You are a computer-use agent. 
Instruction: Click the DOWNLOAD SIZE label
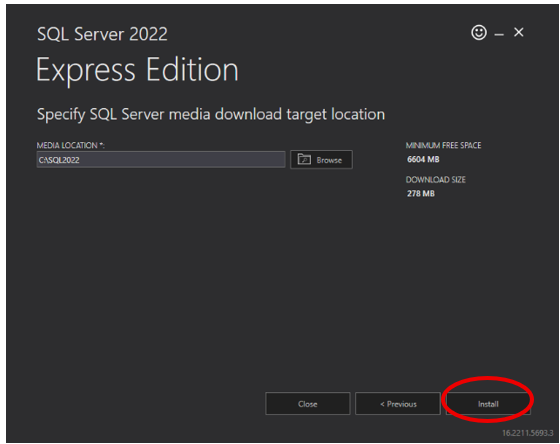(435, 180)
